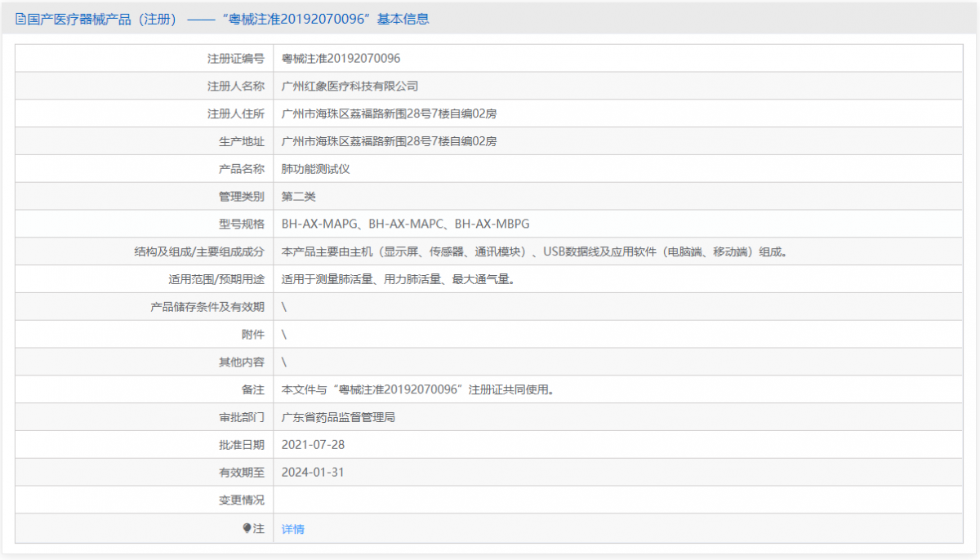
Task: Select the value 广东省药品监督管理局
Action: (338, 417)
